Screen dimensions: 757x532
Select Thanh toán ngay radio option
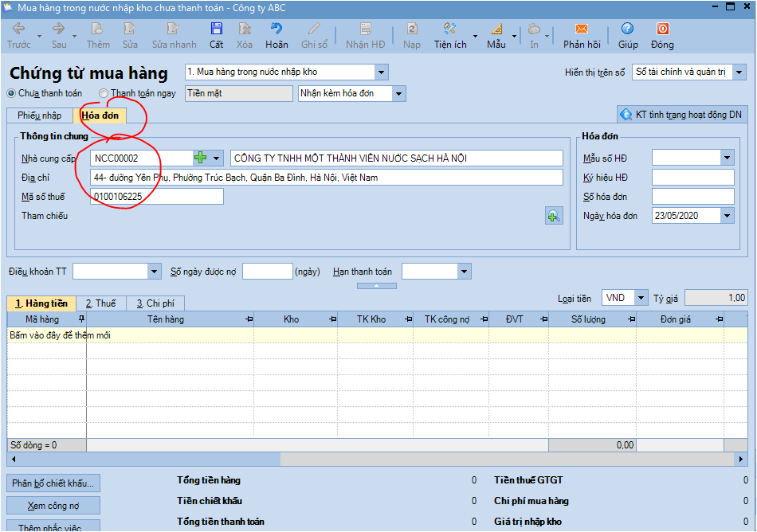pos(104,93)
